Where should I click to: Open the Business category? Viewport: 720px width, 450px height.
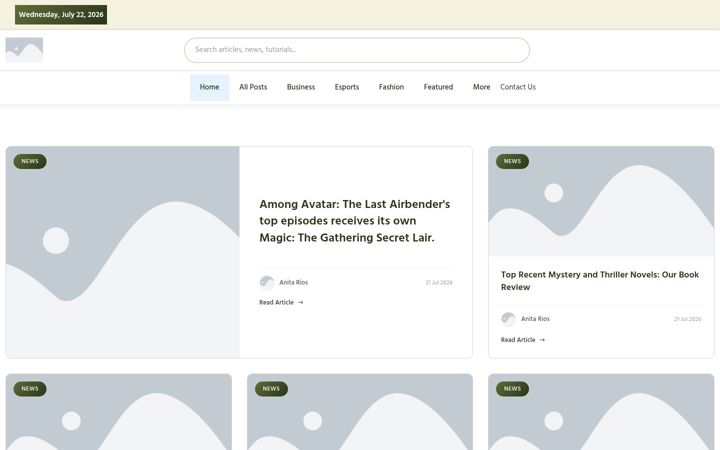coord(301,87)
